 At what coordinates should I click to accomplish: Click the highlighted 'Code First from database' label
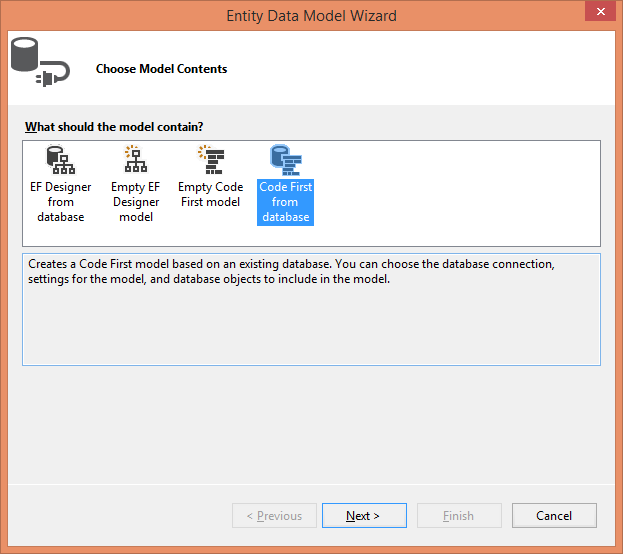(285, 202)
